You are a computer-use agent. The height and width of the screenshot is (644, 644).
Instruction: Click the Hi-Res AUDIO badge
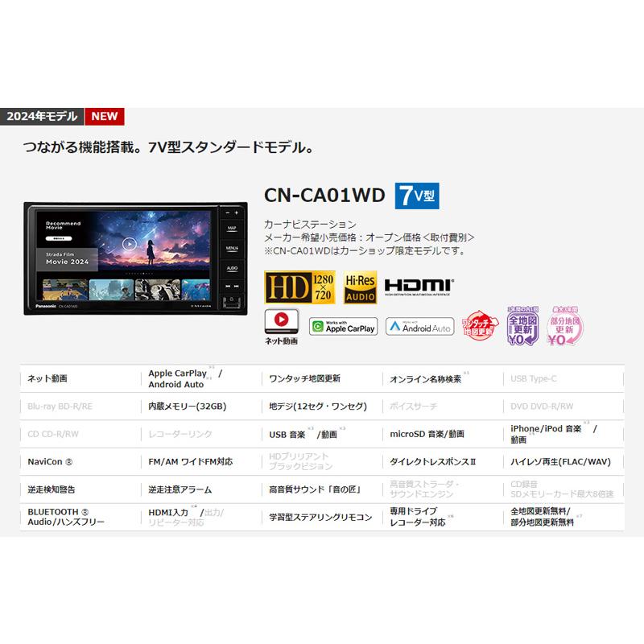coord(359,287)
